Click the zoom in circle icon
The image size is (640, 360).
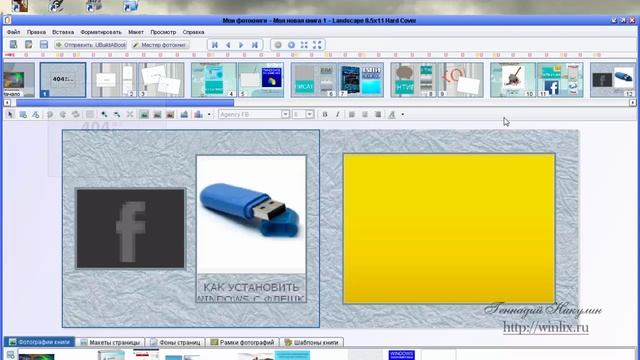291,45
